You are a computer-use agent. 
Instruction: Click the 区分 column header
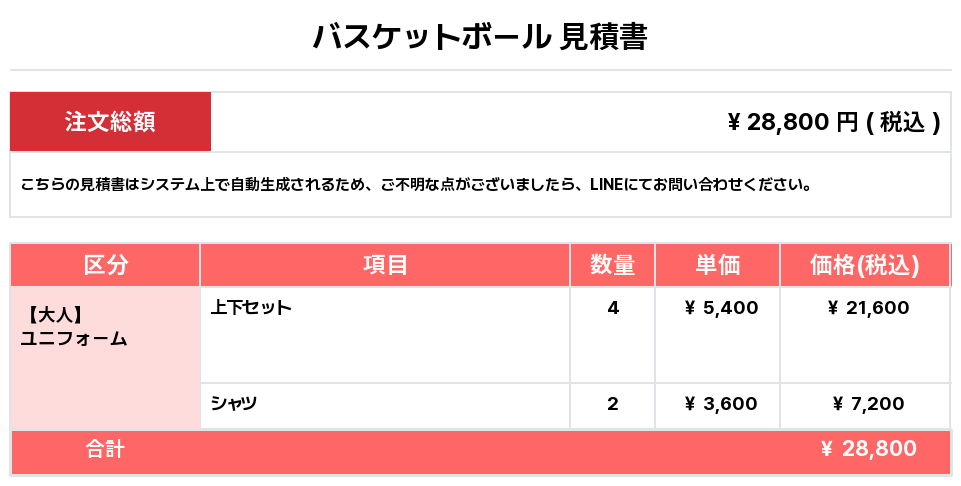point(105,265)
